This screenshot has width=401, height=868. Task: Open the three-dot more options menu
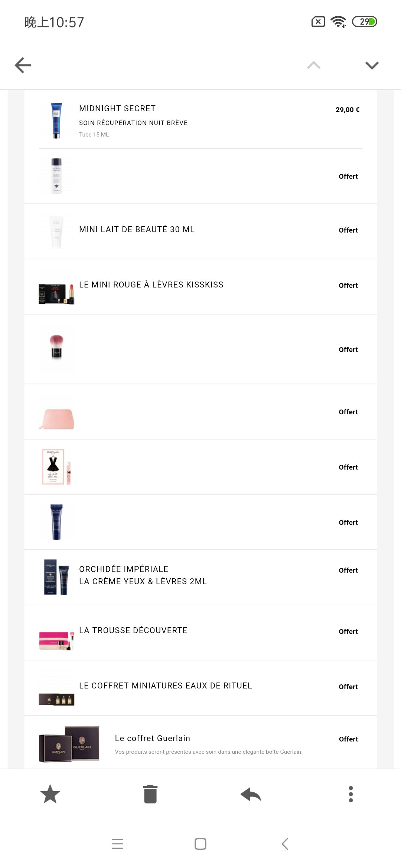(351, 794)
